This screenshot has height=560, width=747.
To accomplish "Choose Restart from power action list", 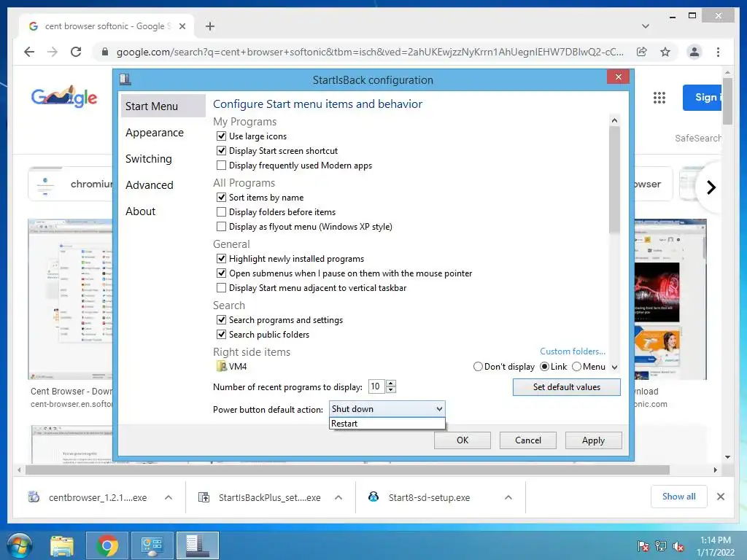I will coord(387,424).
